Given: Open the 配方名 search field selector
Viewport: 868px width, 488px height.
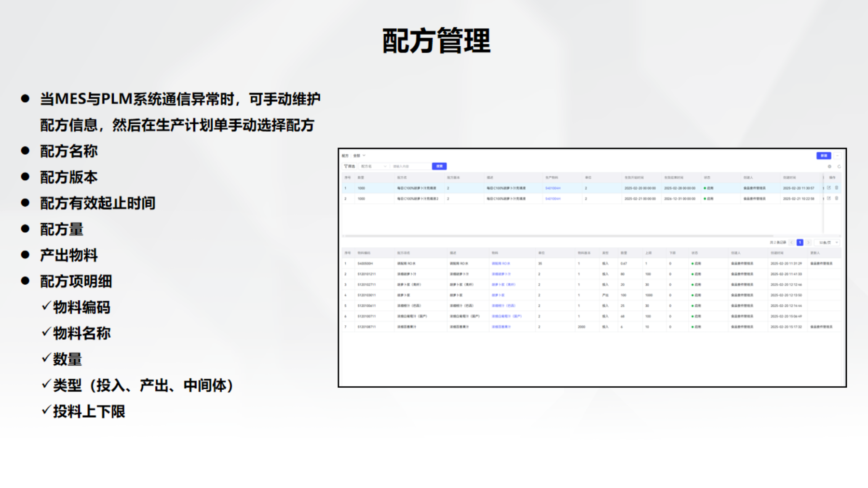Looking at the screenshot, I should [374, 166].
